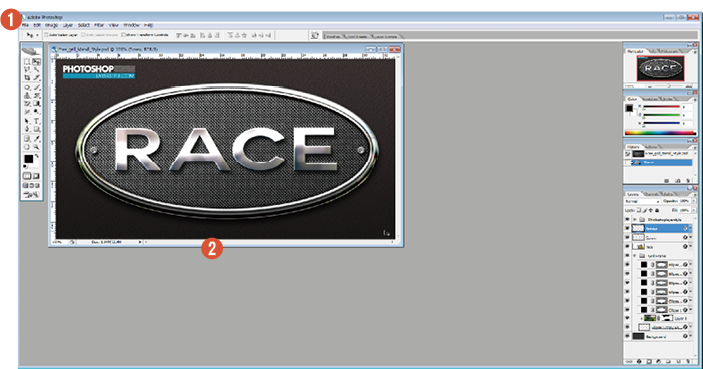The width and height of the screenshot is (703, 369).
Task: Select the Notes tool
Action: point(26,138)
